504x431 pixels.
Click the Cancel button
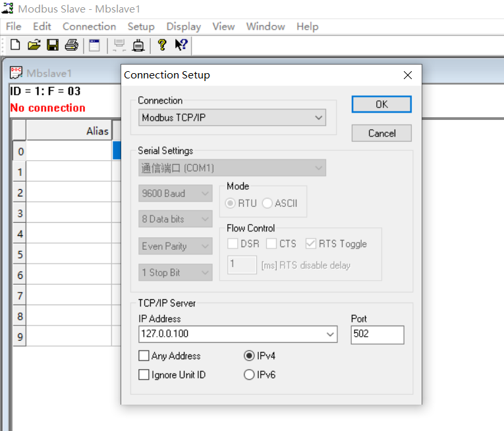(x=381, y=133)
